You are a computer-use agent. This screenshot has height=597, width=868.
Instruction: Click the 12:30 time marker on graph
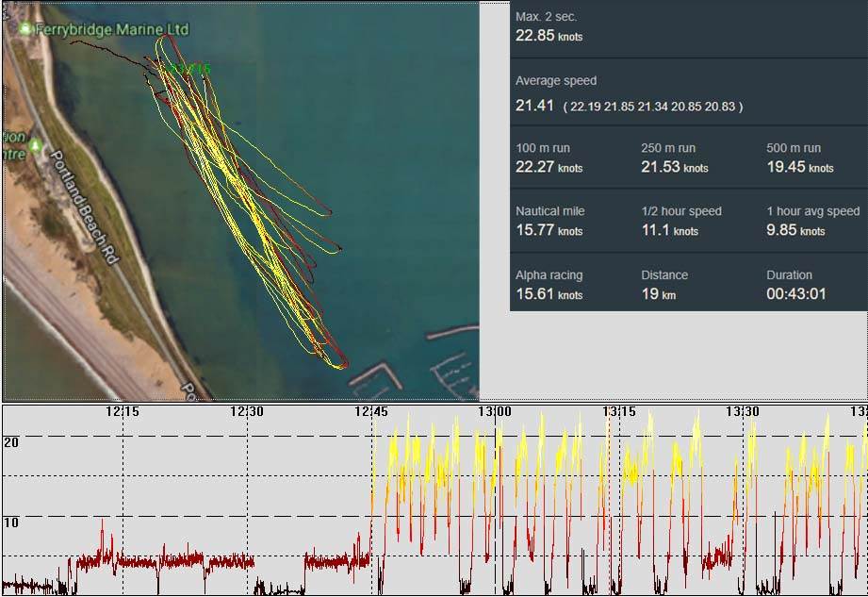pyautogui.click(x=247, y=412)
